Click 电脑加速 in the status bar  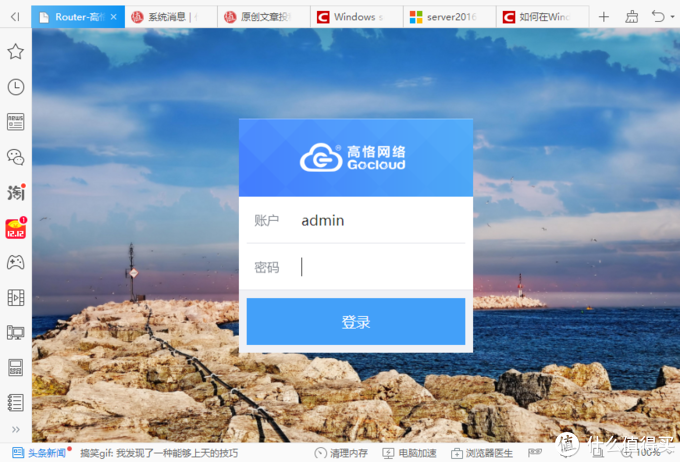point(409,453)
